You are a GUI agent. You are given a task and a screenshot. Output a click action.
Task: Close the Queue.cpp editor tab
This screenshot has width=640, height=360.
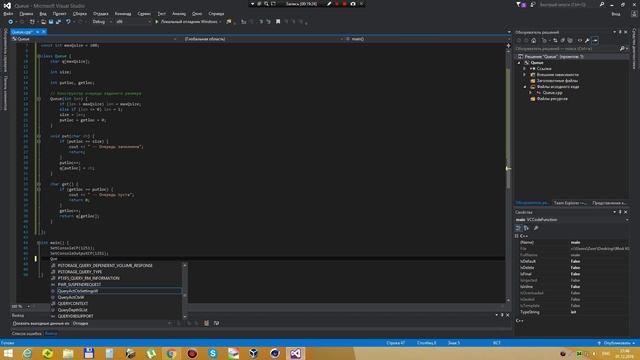pos(44,32)
